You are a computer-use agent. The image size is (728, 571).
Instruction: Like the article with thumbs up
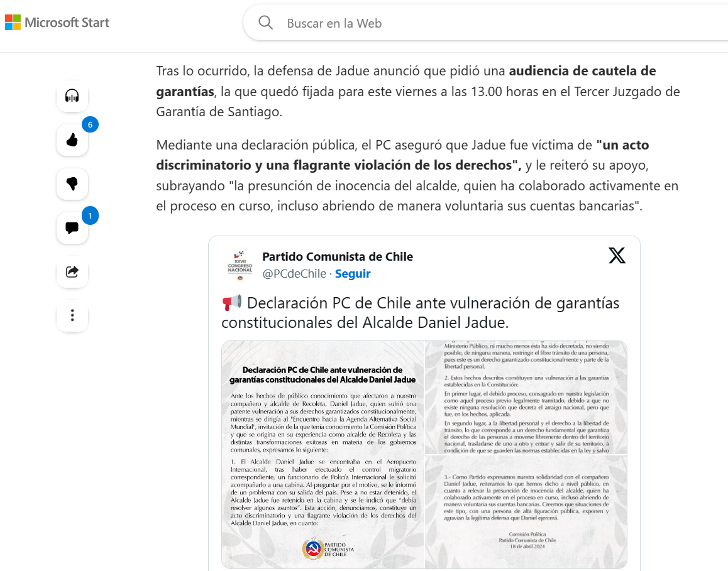tap(72, 139)
